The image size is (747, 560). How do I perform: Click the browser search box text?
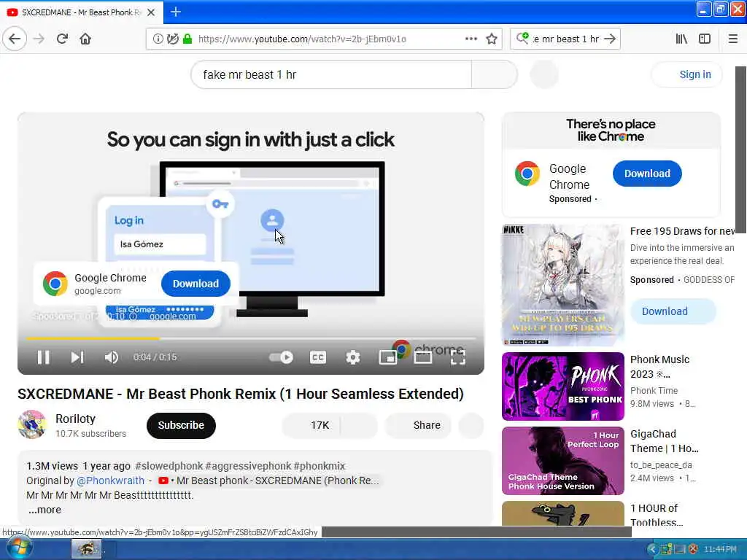(x=565, y=39)
